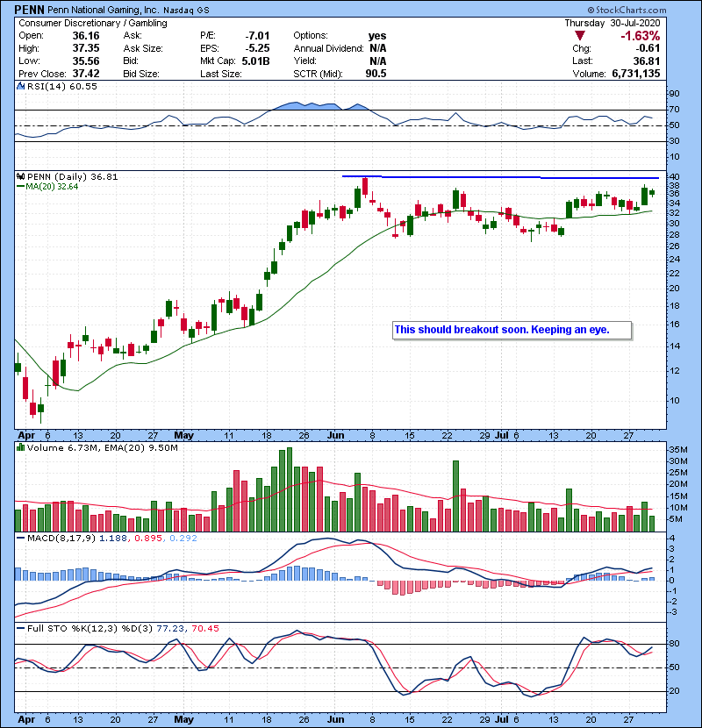Click the volume bars icon beside Volume 6.73M
The image size is (702, 728).
coord(20,447)
